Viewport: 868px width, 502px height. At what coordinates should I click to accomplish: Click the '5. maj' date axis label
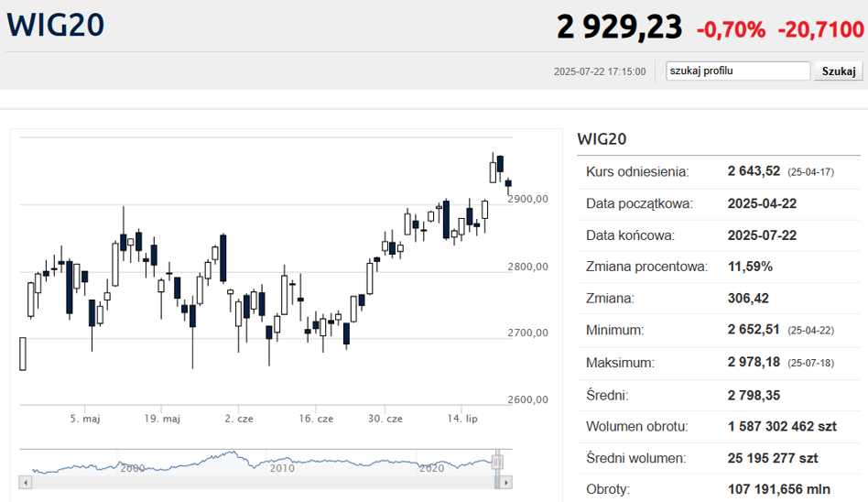[x=85, y=419]
